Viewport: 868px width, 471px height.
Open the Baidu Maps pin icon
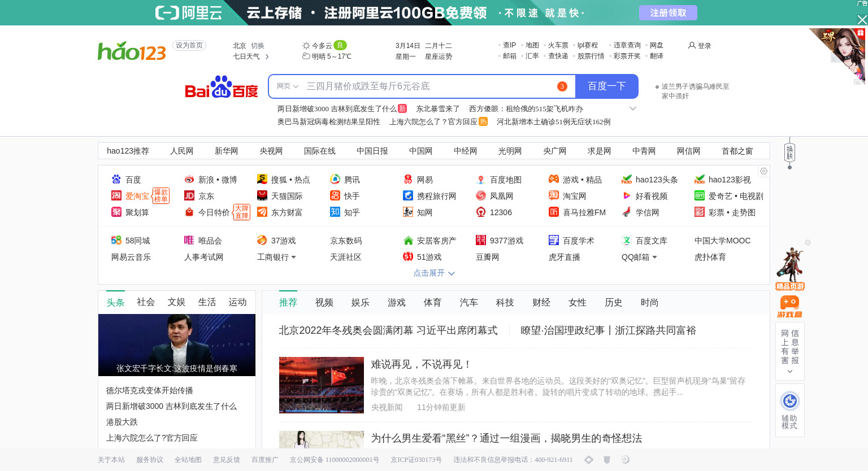coord(481,180)
